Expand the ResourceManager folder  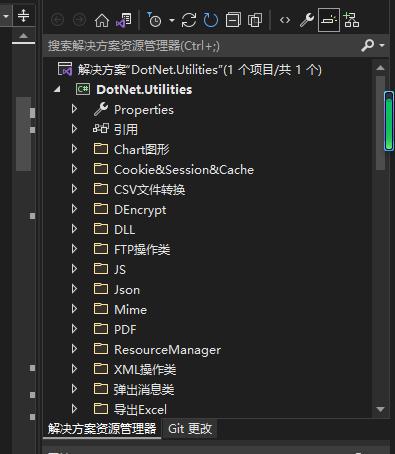(74, 349)
